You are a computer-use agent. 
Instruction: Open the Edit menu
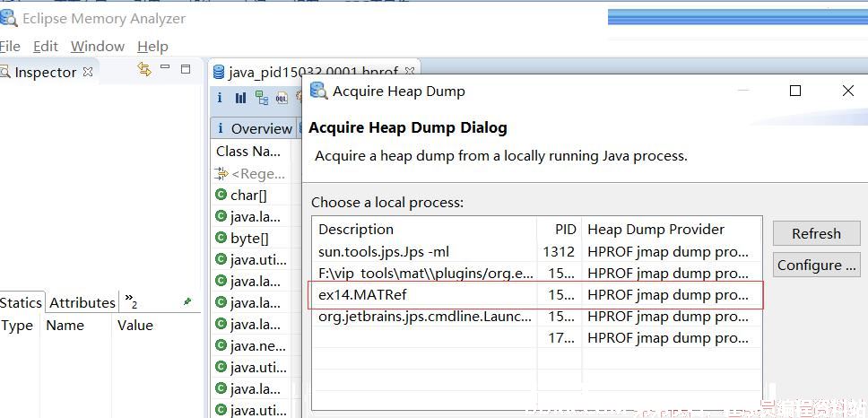tap(46, 47)
